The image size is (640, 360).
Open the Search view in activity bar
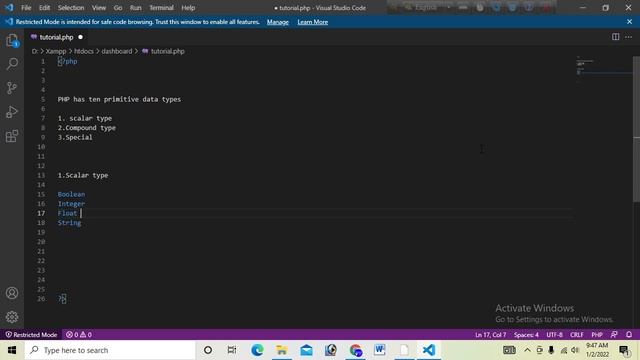pyautogui.click(x=12, y=64)
